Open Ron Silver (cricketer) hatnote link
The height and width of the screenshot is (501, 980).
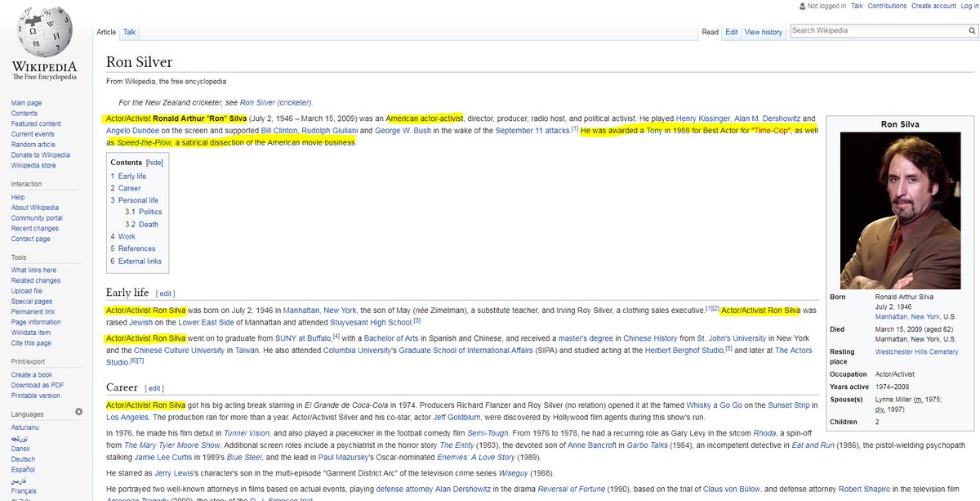pyautogui.click(x=276, y=103)
